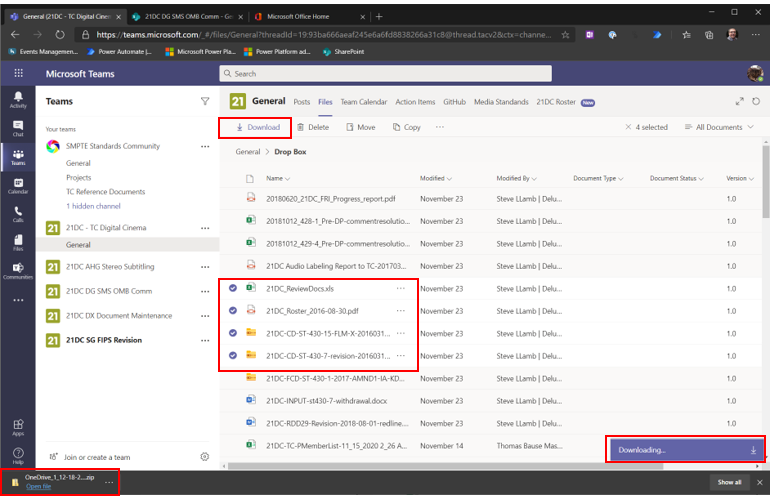The width and height of the screenshot is (773, 496).
Task: Open Chat in the left rail
Action: (x=18, y=128)
